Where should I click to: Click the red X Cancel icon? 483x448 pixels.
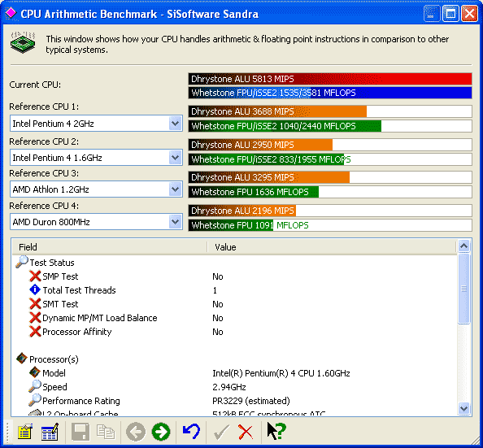point(246,433)
